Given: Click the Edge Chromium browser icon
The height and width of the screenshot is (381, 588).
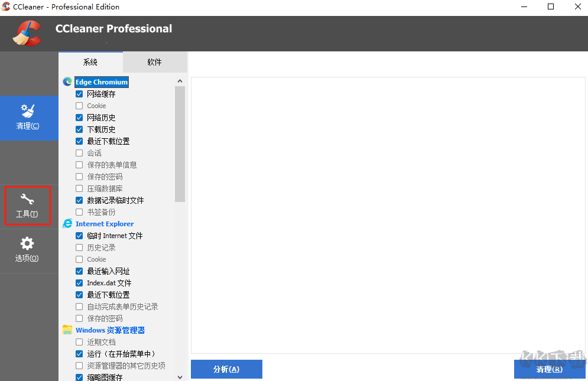Looking at the screenshot, I should point(67,82).
